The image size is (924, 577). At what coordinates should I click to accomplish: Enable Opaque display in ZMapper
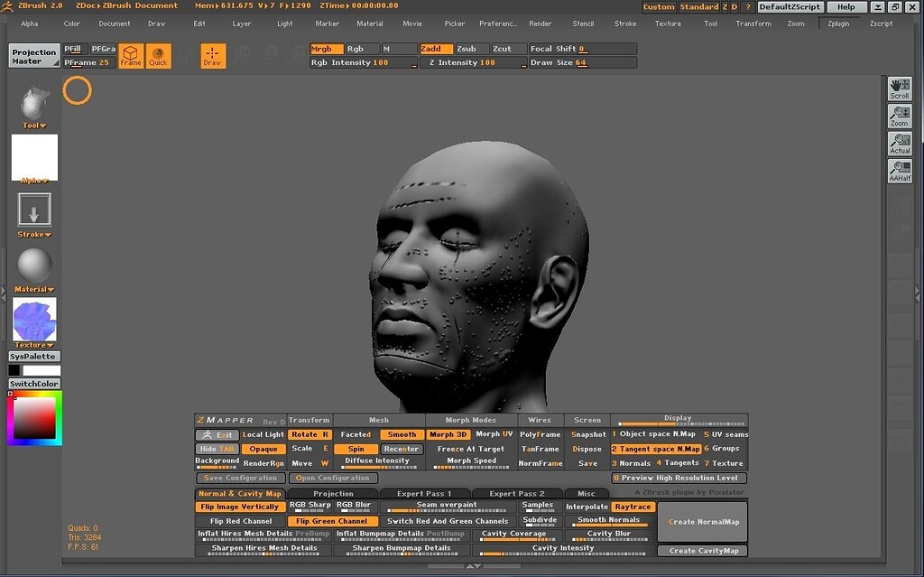click(263, 448)
